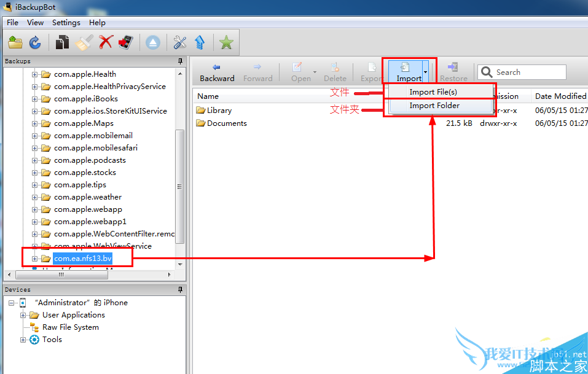This screenshot has width=588, height=374.
Task: Click the Restore toolbar button
Action: coord(453,72)
